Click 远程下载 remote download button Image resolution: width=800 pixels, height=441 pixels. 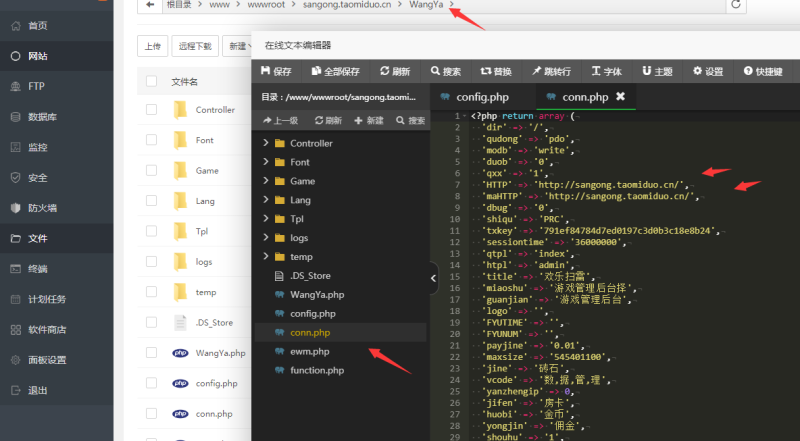[195, 46]
